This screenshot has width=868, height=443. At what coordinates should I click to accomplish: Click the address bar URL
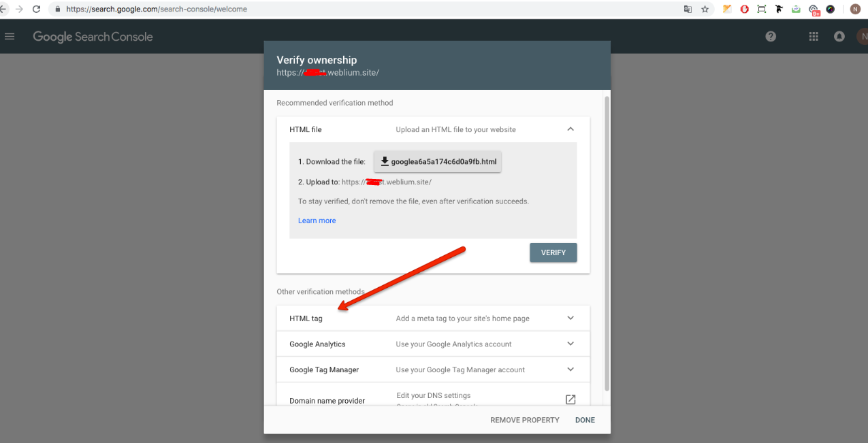click(x=157, y=10)
